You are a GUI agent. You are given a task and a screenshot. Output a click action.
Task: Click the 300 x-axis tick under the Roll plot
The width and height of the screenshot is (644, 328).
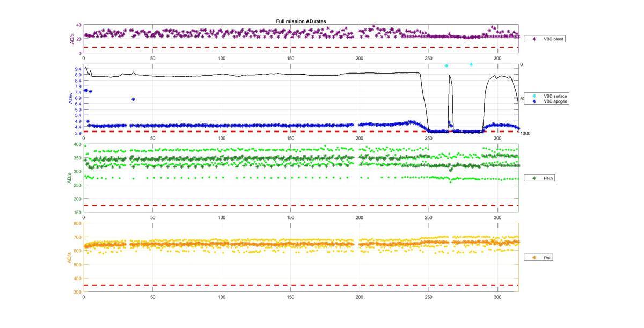pos(497,297)
